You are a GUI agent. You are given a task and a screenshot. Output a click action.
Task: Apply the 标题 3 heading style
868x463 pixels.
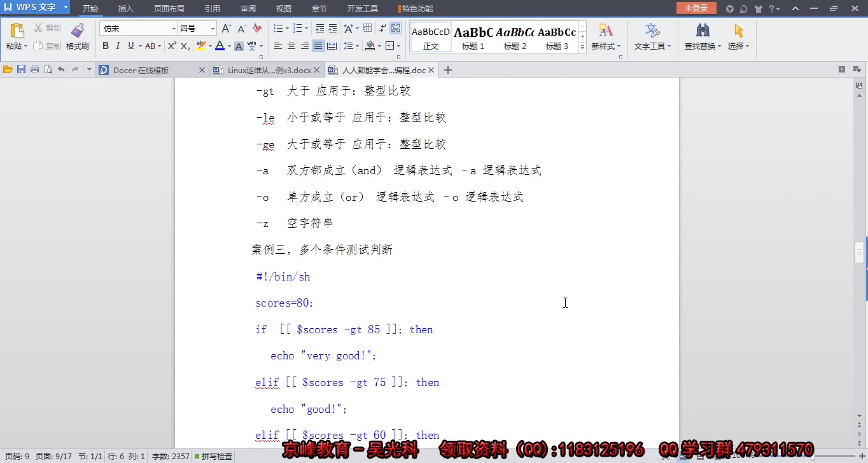coord(557,38)
